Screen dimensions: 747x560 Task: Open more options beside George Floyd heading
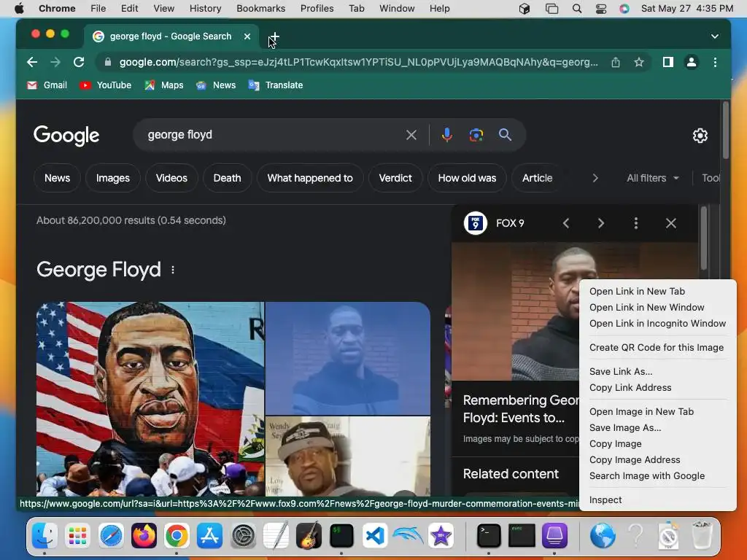pos(173,270)
